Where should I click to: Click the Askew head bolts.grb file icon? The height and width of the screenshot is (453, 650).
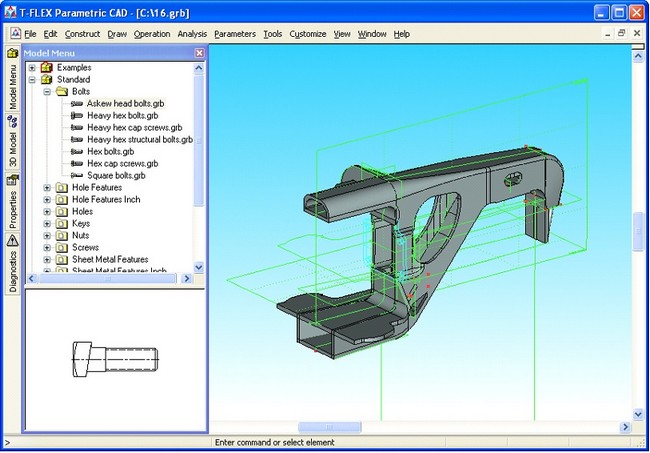pyautogui.click(x=77, y=104)
